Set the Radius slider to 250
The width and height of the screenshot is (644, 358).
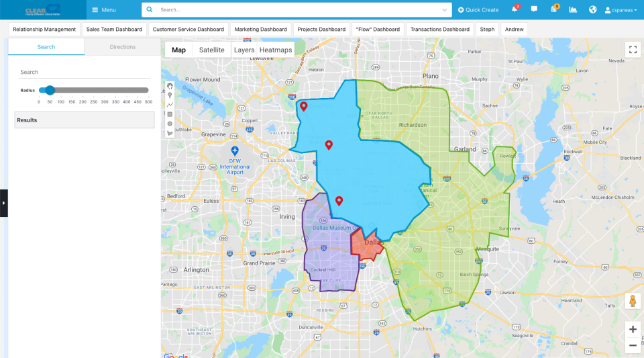coord(94,90)
